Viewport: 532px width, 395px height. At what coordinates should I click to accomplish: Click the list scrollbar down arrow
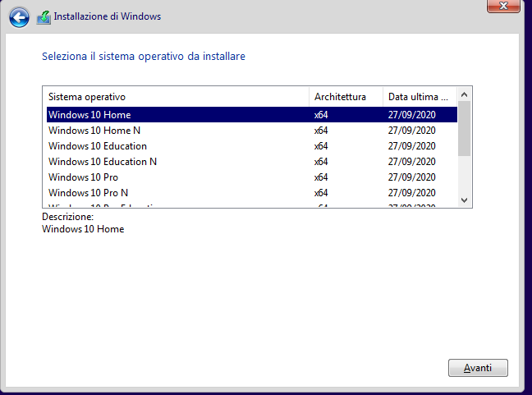click(464, 200)
